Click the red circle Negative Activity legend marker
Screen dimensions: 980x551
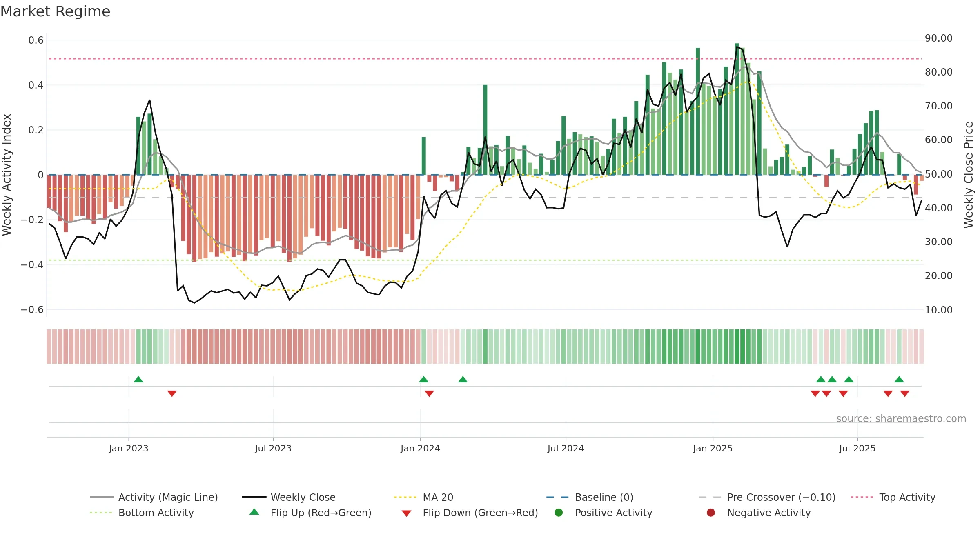(x=711, y=512)
